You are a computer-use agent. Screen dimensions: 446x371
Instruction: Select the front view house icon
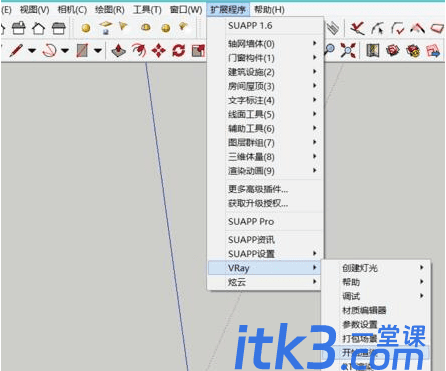[x=38, y=28]
